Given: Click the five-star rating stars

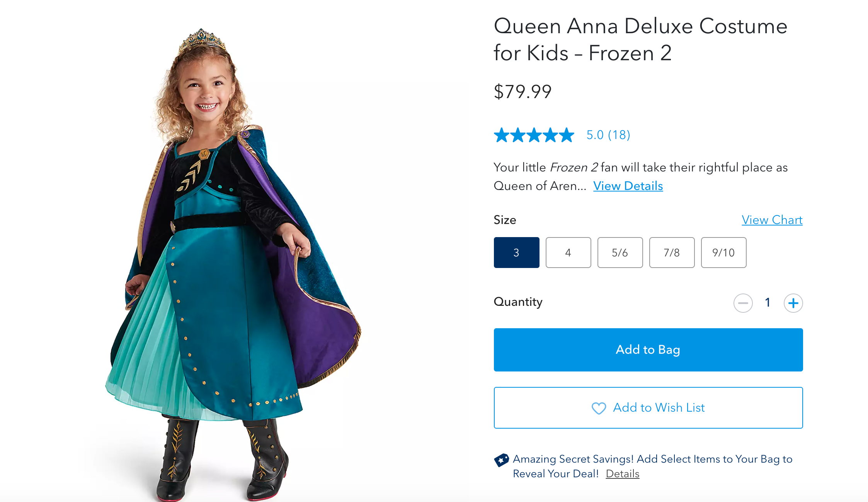Looking at the screenshot, I should pyautogui.click(x=534, y=135).
